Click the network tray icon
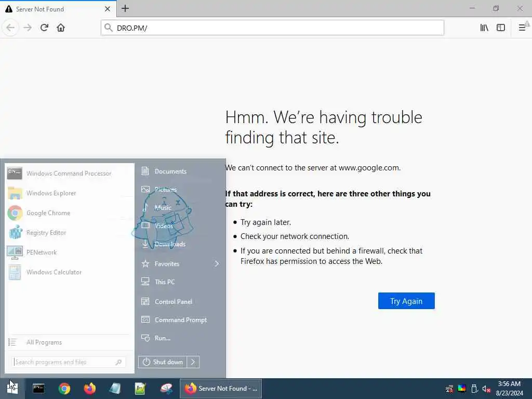The height and width of the screenshot is (399, 532). click(x=449, y=389)
